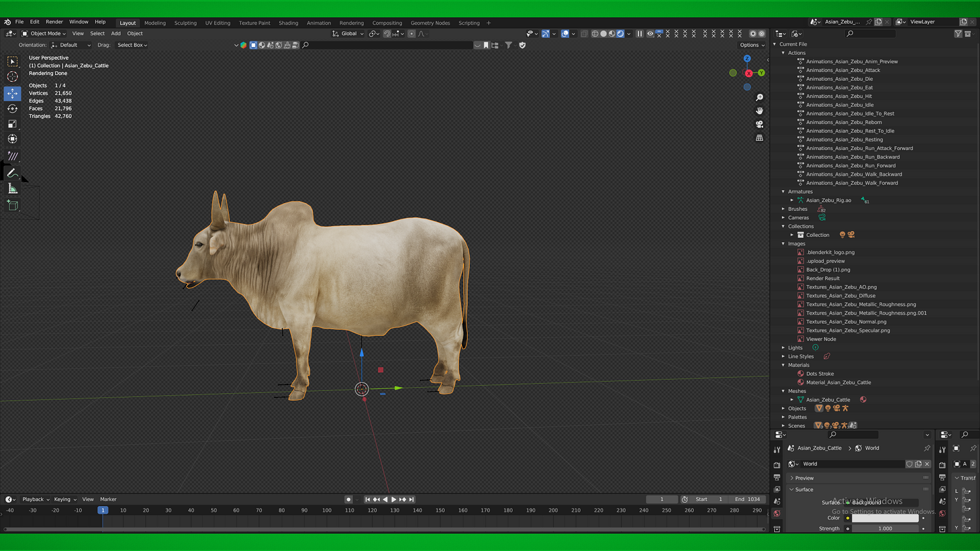Expand the Brushes section in outliner
The image size is (980, 551).
(783, 209)
